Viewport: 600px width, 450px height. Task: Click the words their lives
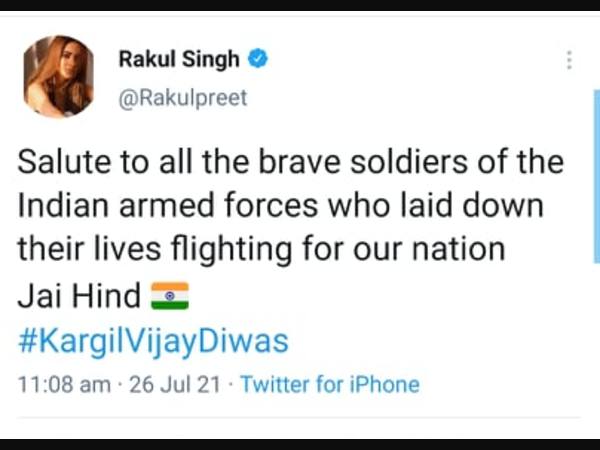pyautogui.click(x=89, y=249)
